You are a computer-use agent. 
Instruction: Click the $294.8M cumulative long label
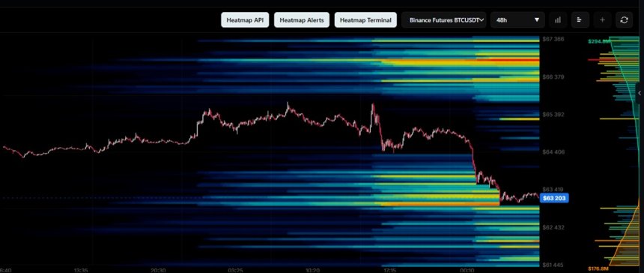pos(599,41)
